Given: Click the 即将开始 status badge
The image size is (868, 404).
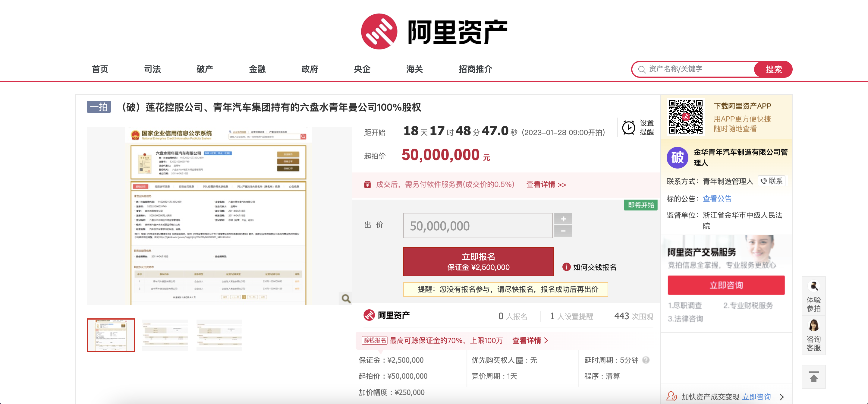Looking at the screenshot, I should pos(641,205).
